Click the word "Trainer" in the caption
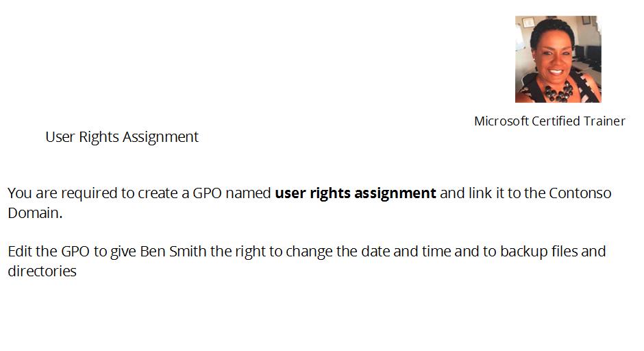Image resolution: width=644 pixels, height=351 pixels. 604,121
